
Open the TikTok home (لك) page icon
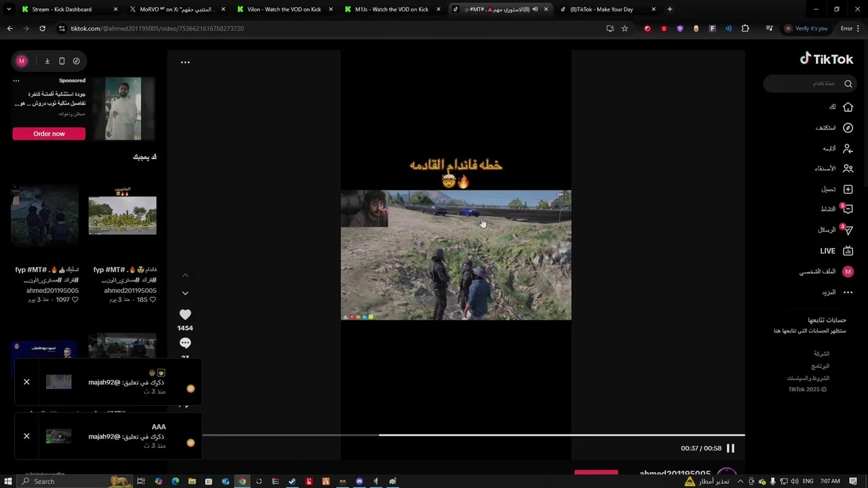click(848, 107)
